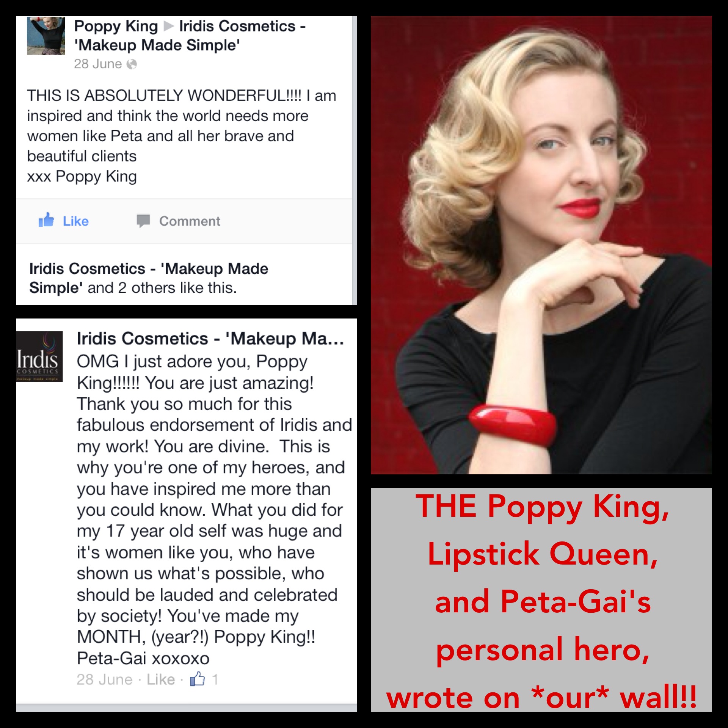The image size is (728, 728).
Task: Click the red Lipstick Queen caption panel
Action: click(541, 600)
